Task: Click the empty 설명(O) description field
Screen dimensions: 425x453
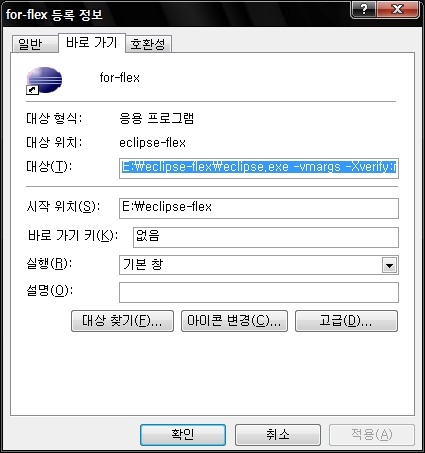Action: coord(259,292)
